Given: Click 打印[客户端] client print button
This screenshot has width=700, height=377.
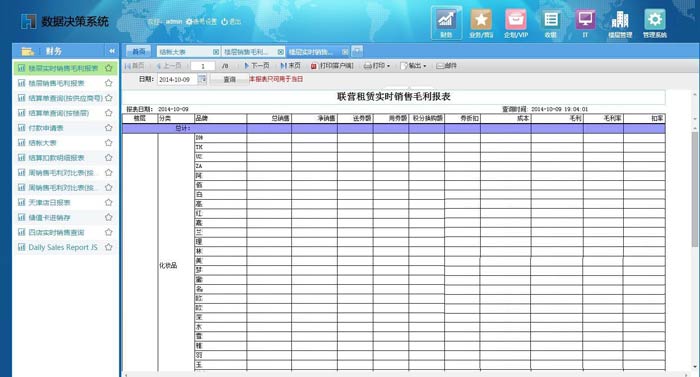Looking at the screenshot, I should (x=332, y=66).
